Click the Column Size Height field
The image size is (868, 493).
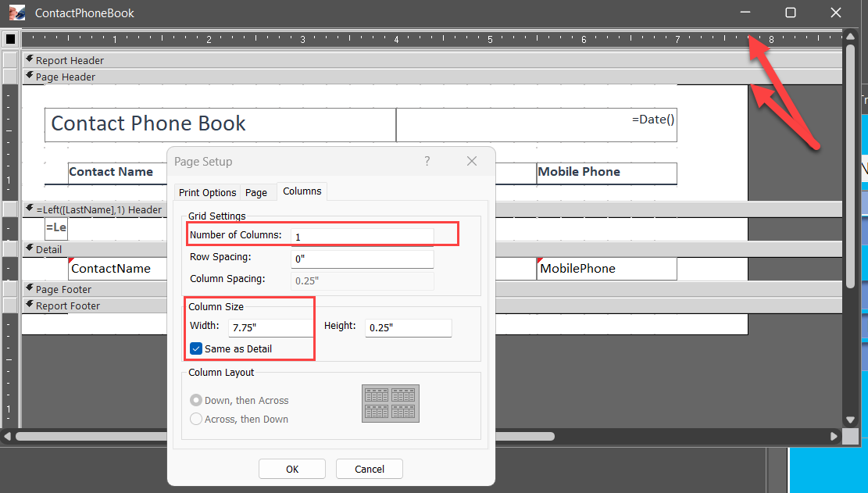(x=409, y=327)
